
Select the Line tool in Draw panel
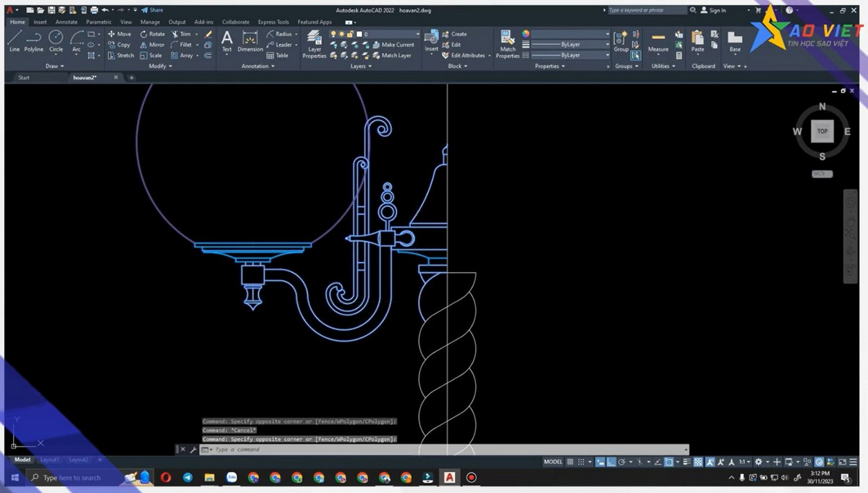coord(14,42)
